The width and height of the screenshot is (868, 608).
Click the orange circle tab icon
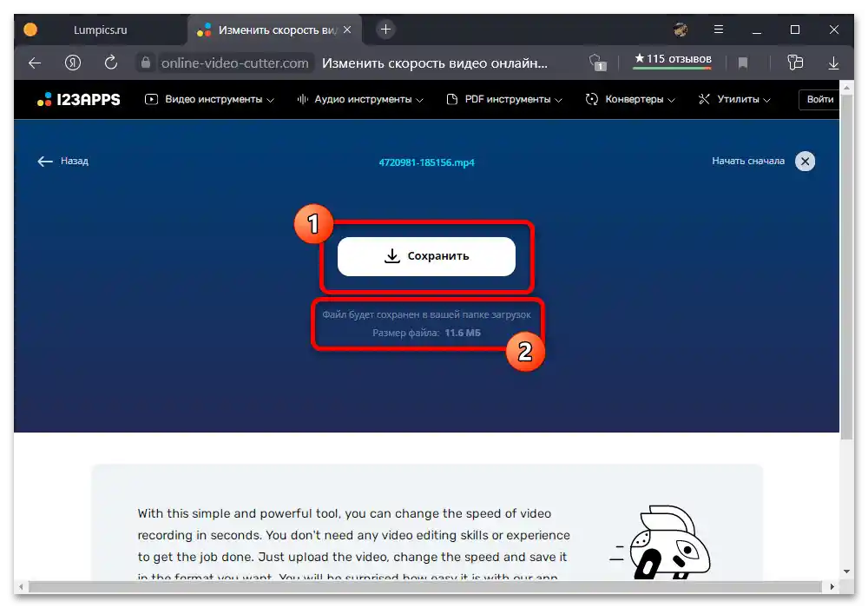coord(30,30)
